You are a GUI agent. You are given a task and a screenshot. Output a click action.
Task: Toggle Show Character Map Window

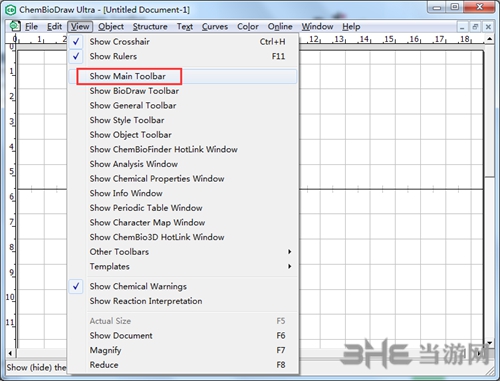183,223
